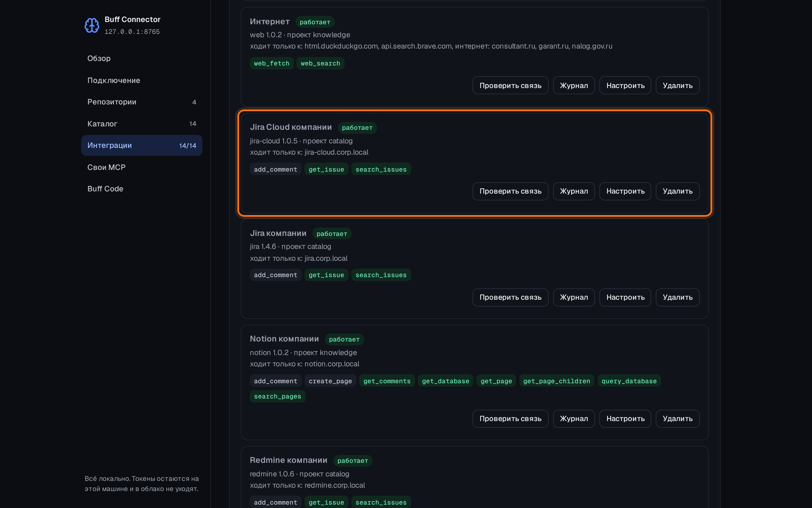Screen dimensions: 812x508
Task: Click the text 'web 1.0.2 · проект knowledge'
Action: point(300,35)
